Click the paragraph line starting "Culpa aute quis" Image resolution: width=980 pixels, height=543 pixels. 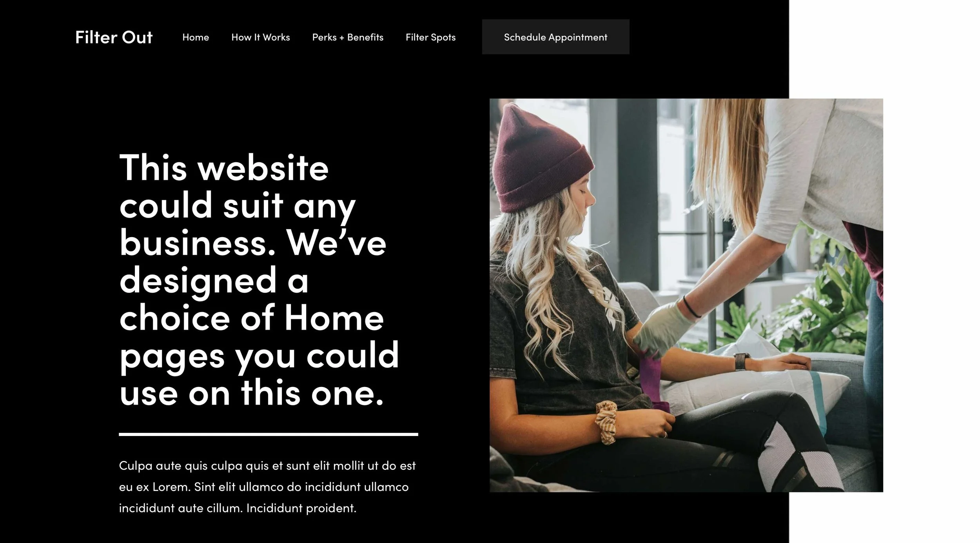[267, 466]
